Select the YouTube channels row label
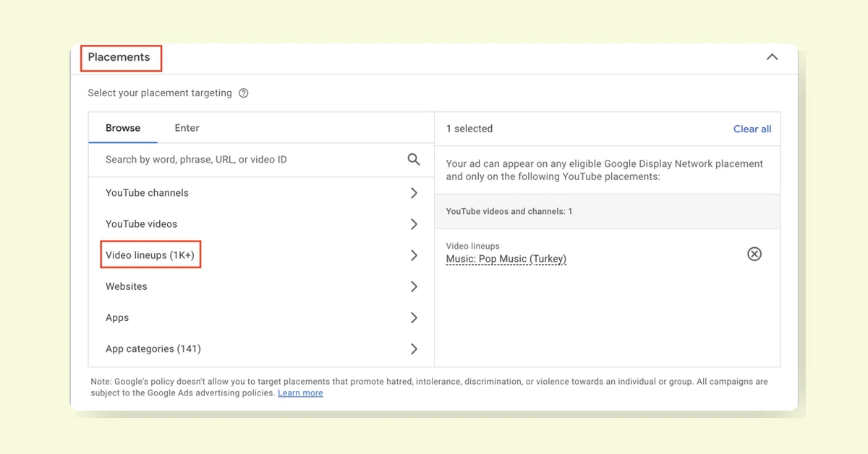The image size is (868, 454). (147, 193)
